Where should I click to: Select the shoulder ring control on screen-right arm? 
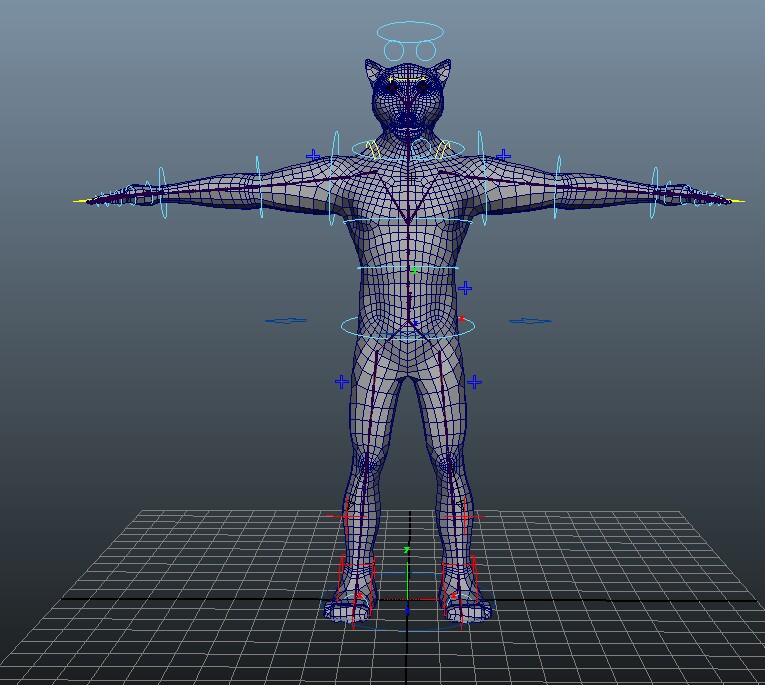[482, 179]
